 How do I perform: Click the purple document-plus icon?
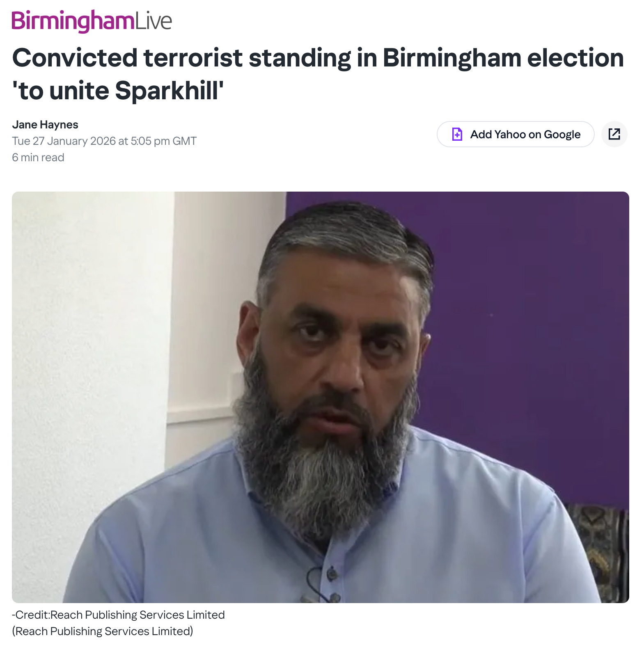pyautogui.click(x=457, y=134)
